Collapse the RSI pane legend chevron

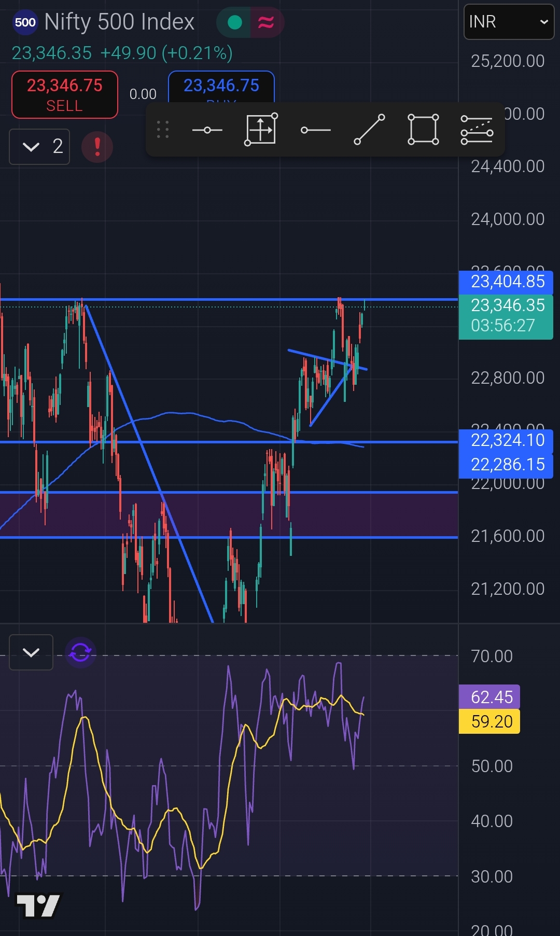click(31, 652)
